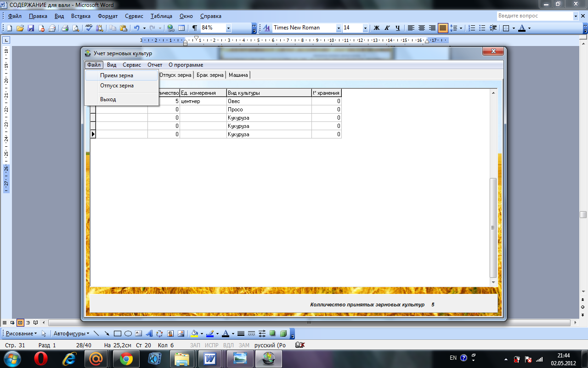Screen dimensions: 588x368
Task: Select the Rectangle tool on drawing toolbar
Action: tap(118, 333)
